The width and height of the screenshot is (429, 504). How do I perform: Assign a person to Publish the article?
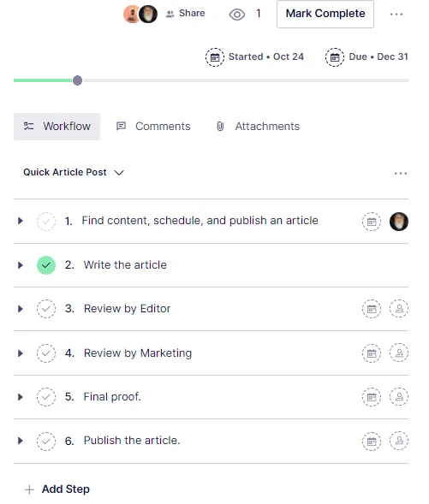[x=399, y=441]
